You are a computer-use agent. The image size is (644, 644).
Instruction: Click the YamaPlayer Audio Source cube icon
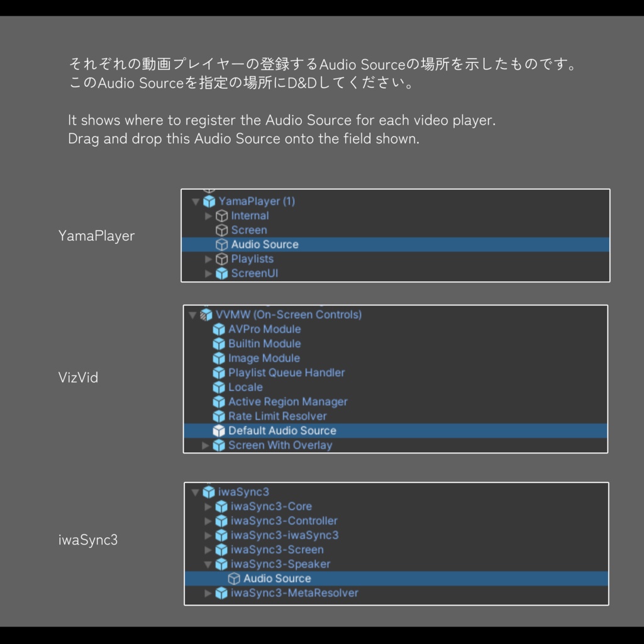pyautogui.click(x=222, y=245)
